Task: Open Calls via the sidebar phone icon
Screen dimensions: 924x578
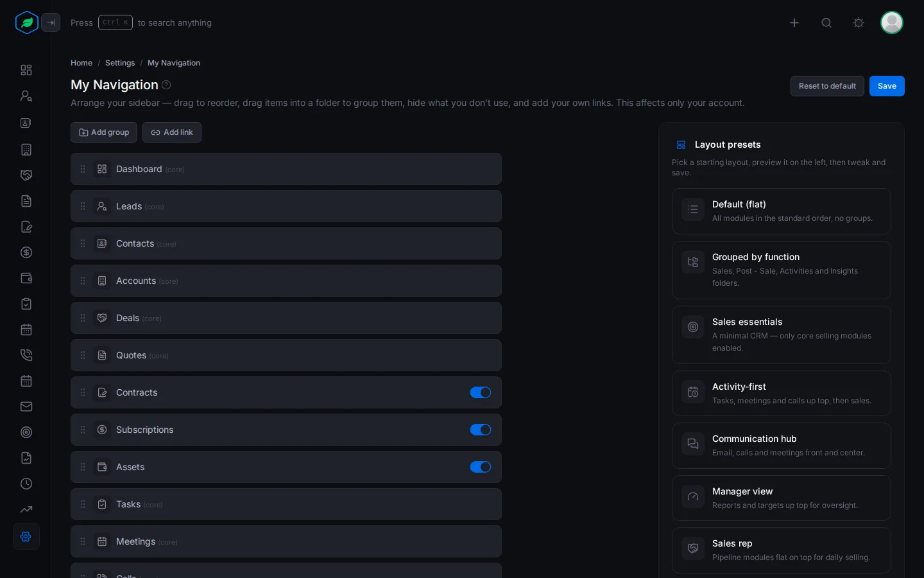Action: click(26, 355)
